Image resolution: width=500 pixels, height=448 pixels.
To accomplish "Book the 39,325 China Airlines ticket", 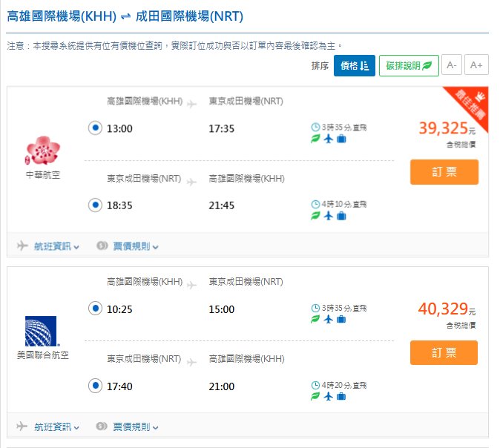I will pos(444,171).
